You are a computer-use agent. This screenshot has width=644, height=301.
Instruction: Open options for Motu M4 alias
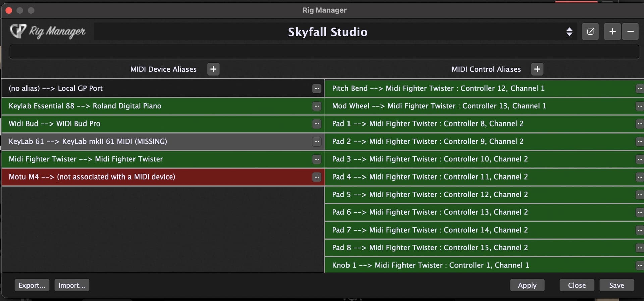coord(316,177)
